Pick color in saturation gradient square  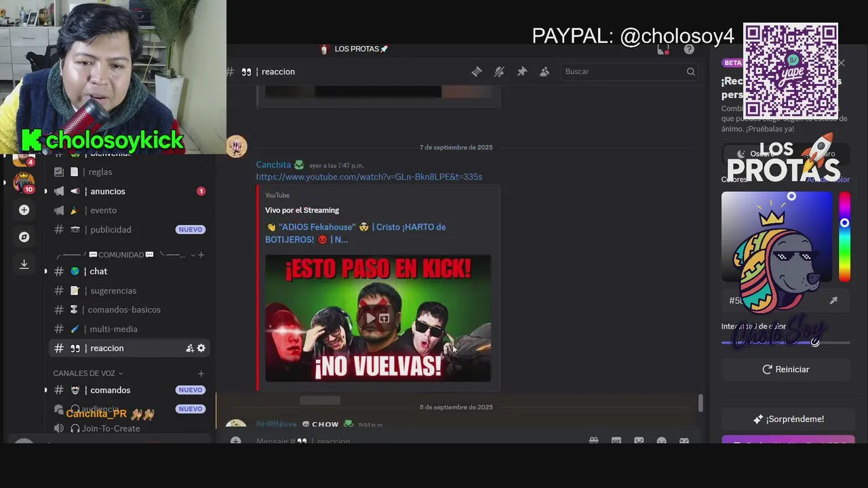pyautogui.click(x=776, y=237)
